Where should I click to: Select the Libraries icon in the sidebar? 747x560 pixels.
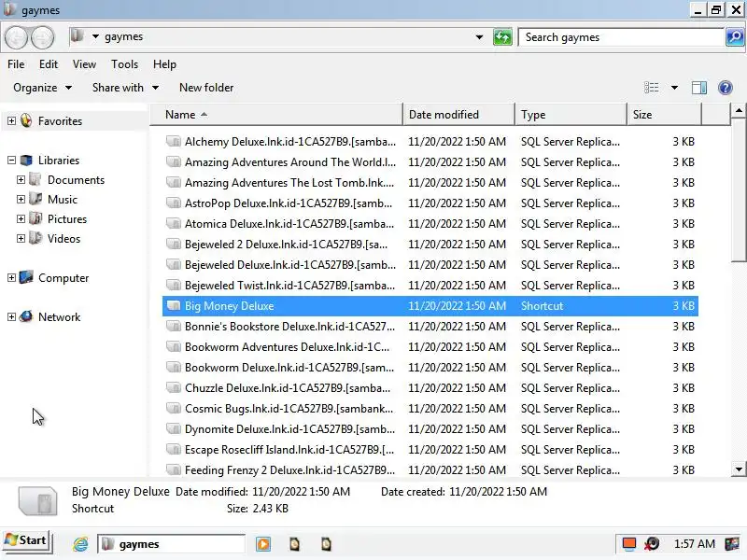point(26,161)
